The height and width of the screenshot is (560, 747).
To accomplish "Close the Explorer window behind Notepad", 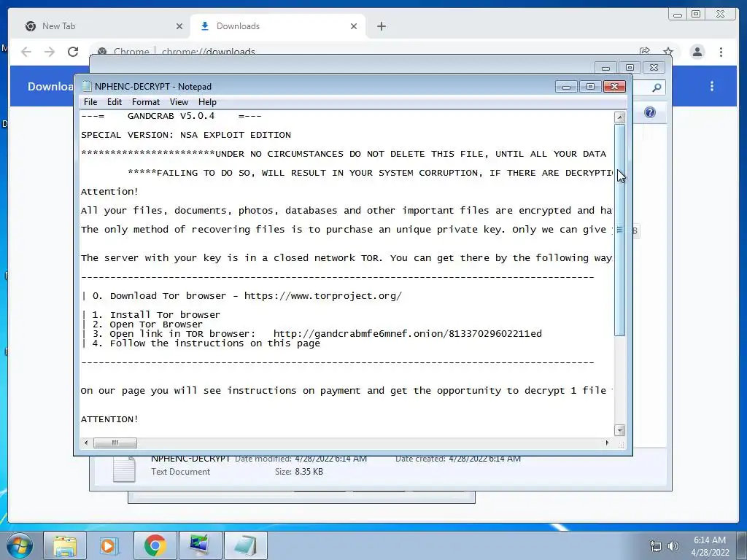I will click(x=654, y=68).
